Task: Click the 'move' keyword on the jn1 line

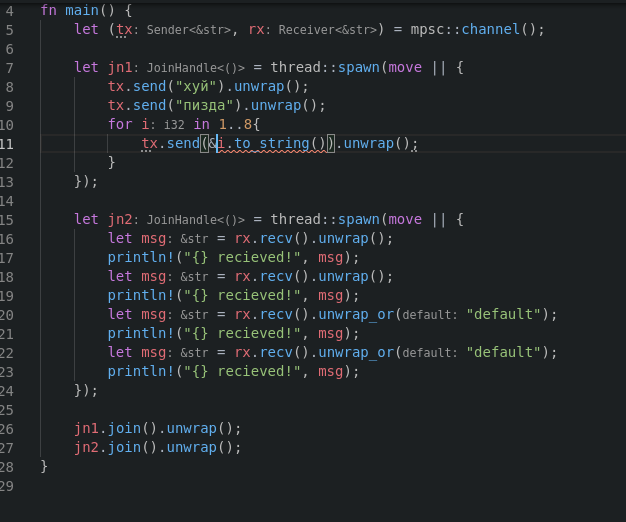Action: coord(405,67)
